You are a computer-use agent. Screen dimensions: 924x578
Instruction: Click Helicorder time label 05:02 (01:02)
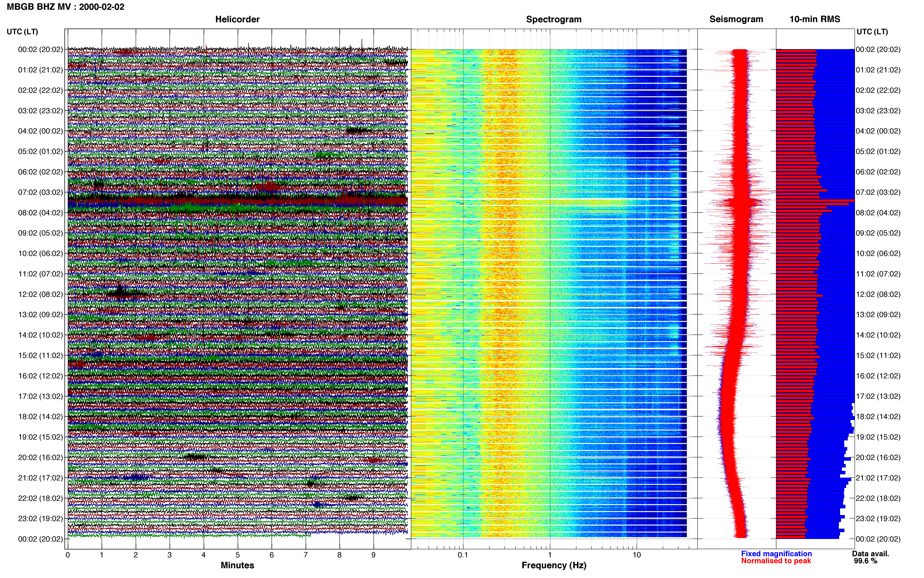[x=41, y=151]
